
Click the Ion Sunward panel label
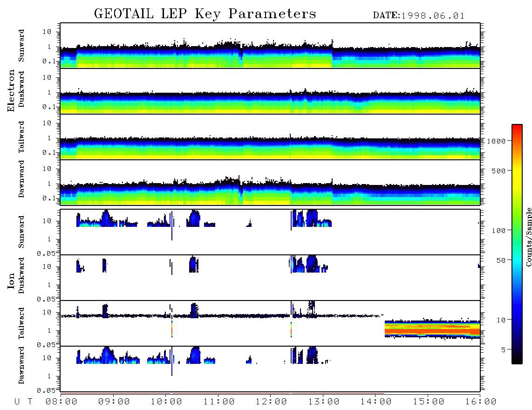[21, 232]
